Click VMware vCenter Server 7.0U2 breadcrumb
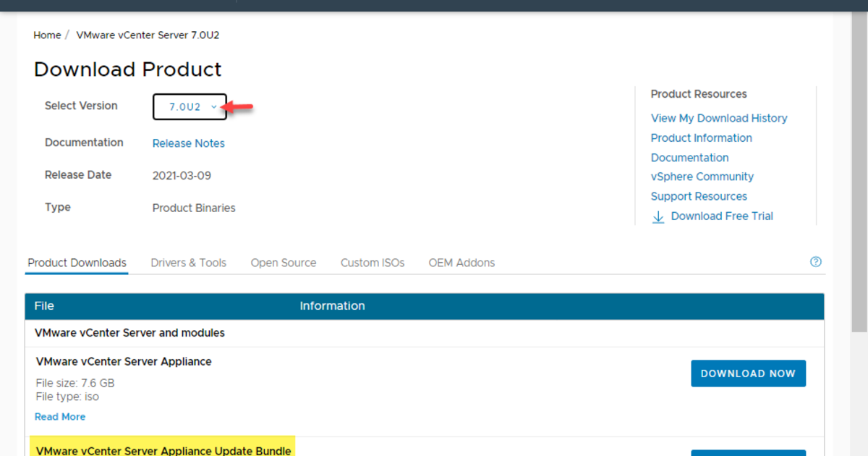Image resolution: width=868 pixels, height=456 pixels. click(x=148, y=35)
